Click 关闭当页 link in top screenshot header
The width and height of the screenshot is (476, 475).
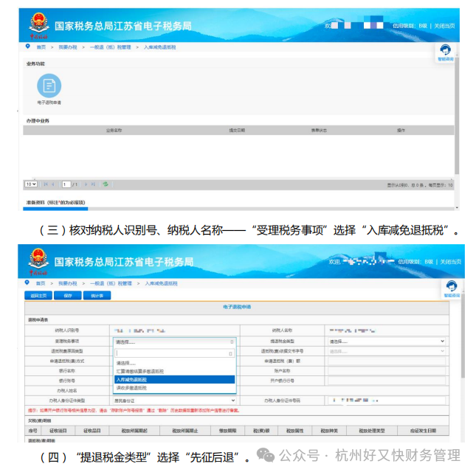point(444,26)
